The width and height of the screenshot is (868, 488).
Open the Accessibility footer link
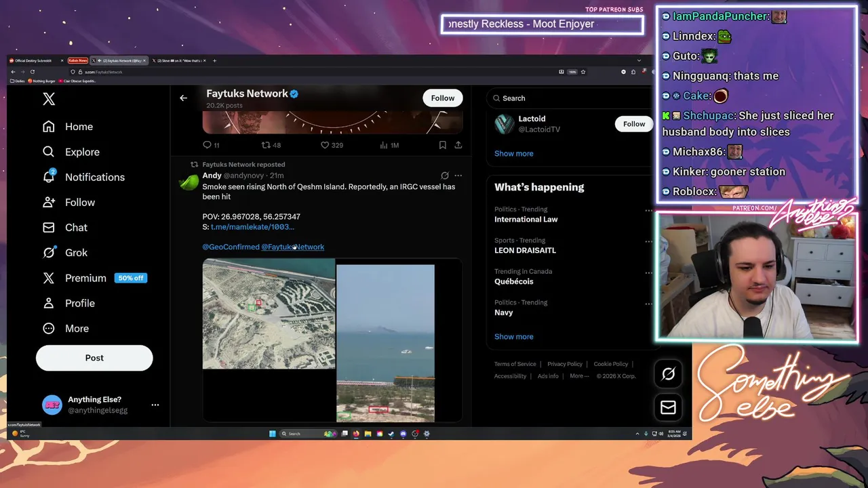[510, 376]
